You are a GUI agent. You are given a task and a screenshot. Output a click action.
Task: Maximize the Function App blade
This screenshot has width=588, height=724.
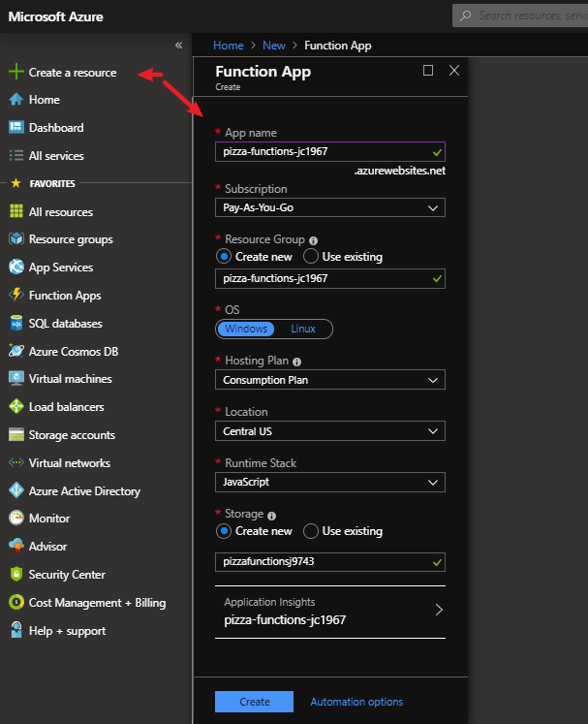point(428,70)
